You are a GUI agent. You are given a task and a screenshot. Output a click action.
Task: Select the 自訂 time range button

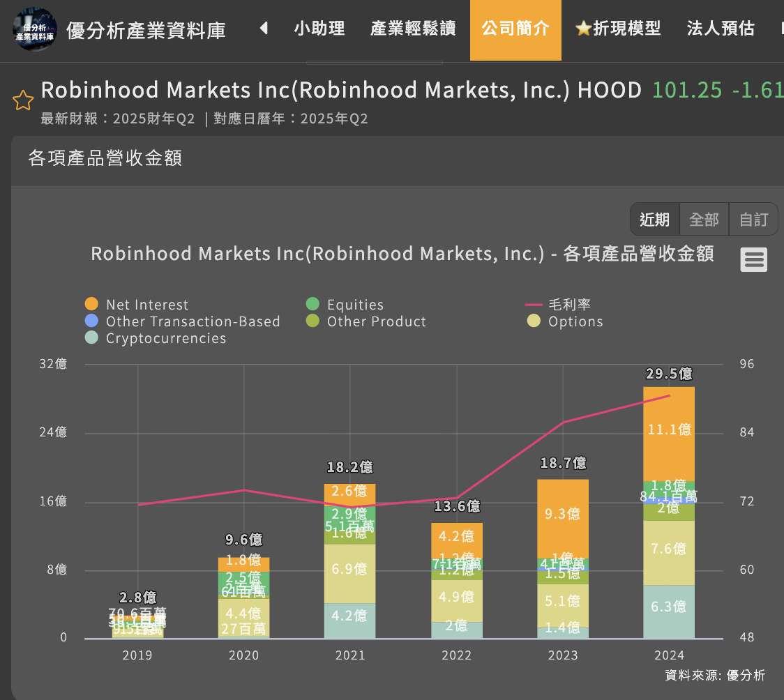tap(753, 219)
